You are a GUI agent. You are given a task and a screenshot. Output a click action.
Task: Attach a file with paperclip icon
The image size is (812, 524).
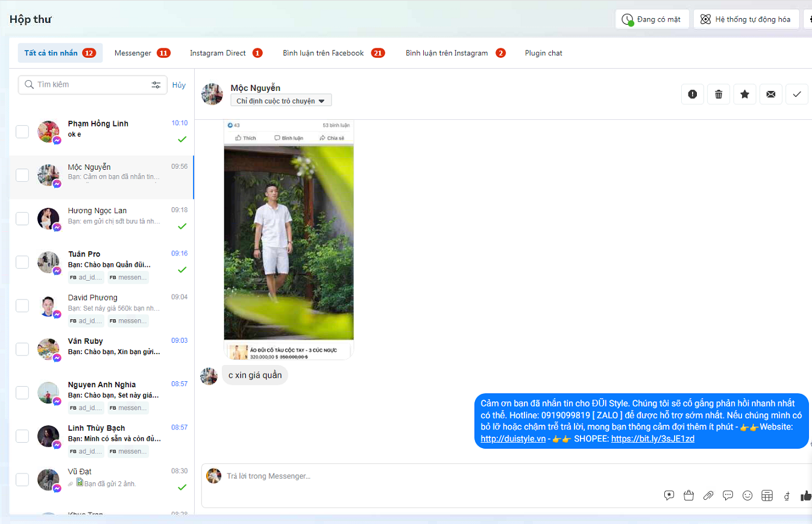pos(708,496)
